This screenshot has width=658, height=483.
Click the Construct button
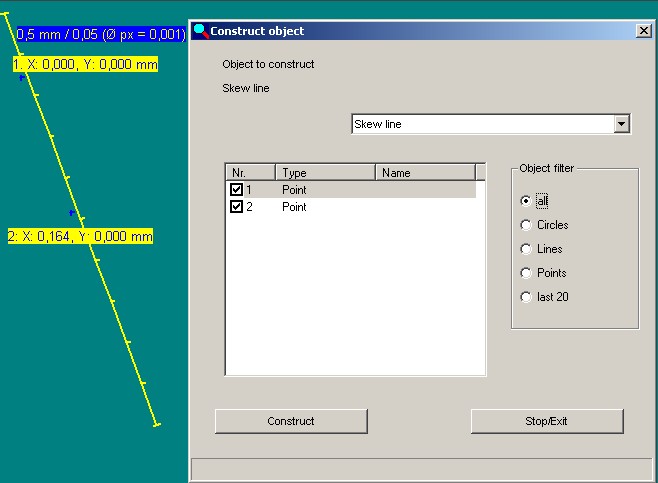[x=291, y=421]
